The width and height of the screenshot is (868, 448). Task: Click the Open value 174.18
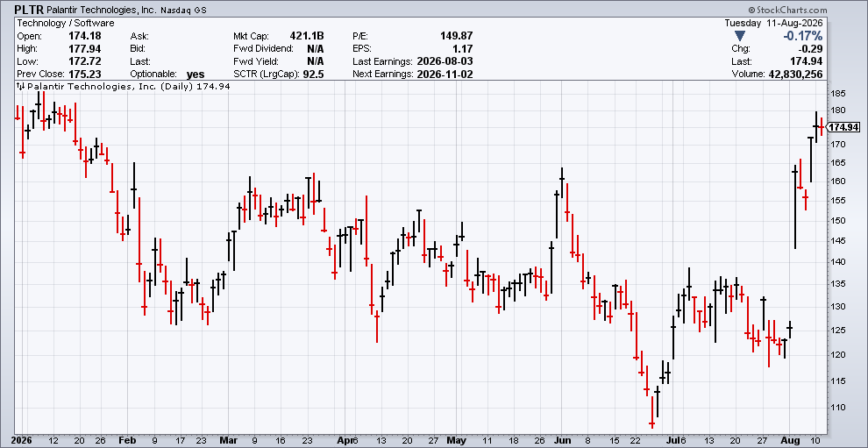87,36
